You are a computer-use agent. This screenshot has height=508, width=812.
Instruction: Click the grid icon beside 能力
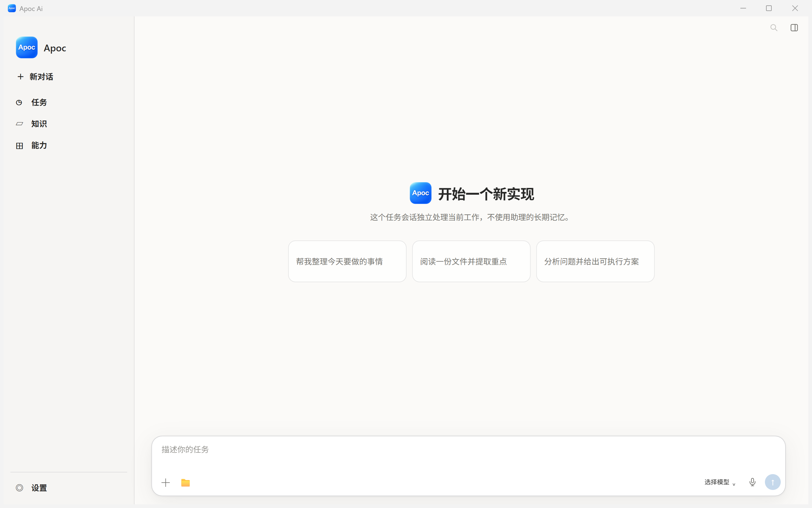click(x=19, y=146)
